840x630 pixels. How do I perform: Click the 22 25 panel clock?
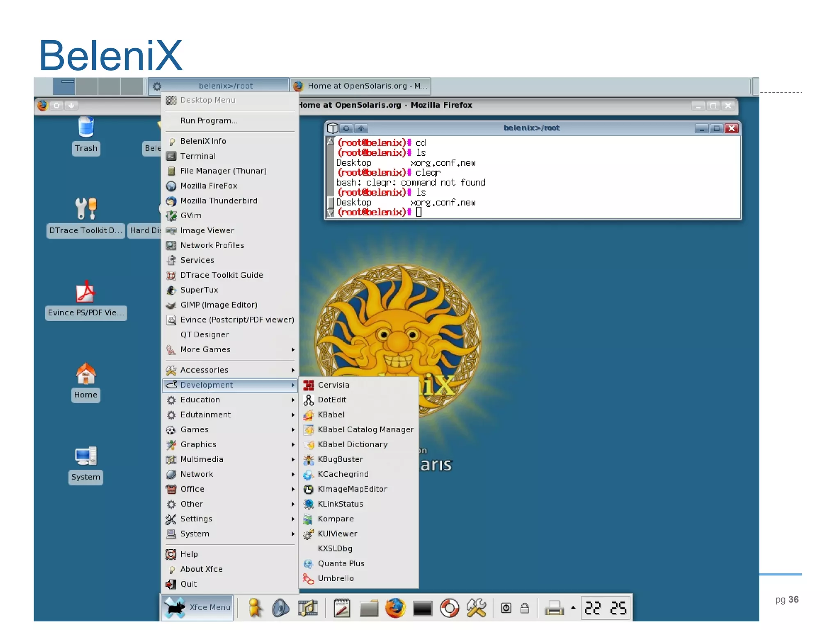tap(605, 608)
